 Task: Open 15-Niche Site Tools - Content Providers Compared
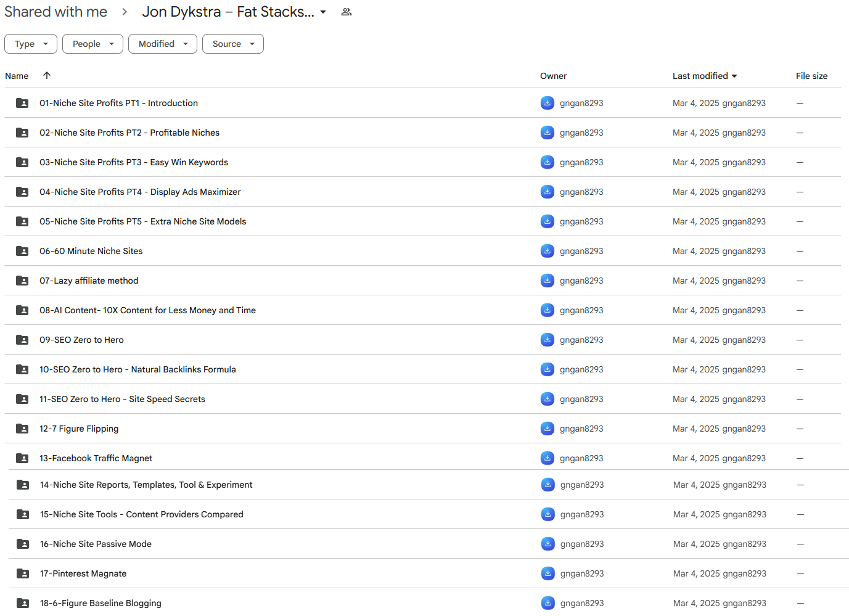pyautogui.click(x=142, y=514)
